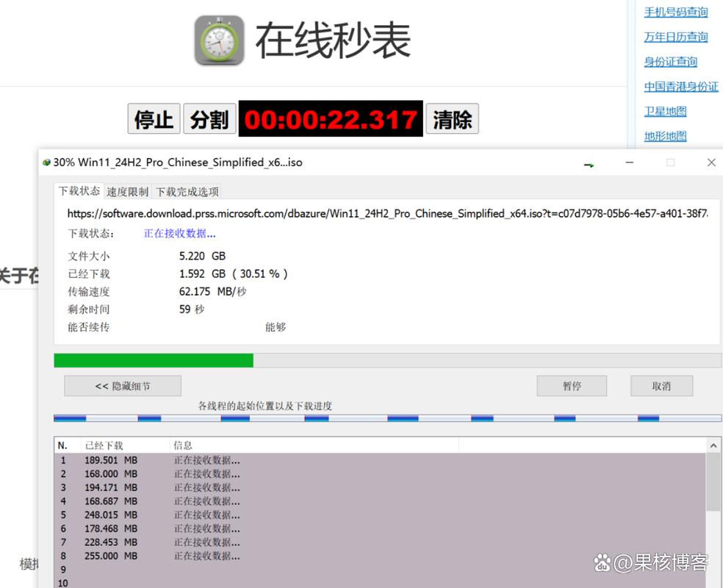Reset the stopwatch with 清除 button
723x588 pixels.
pyautogui.click(x=452, y=119)
